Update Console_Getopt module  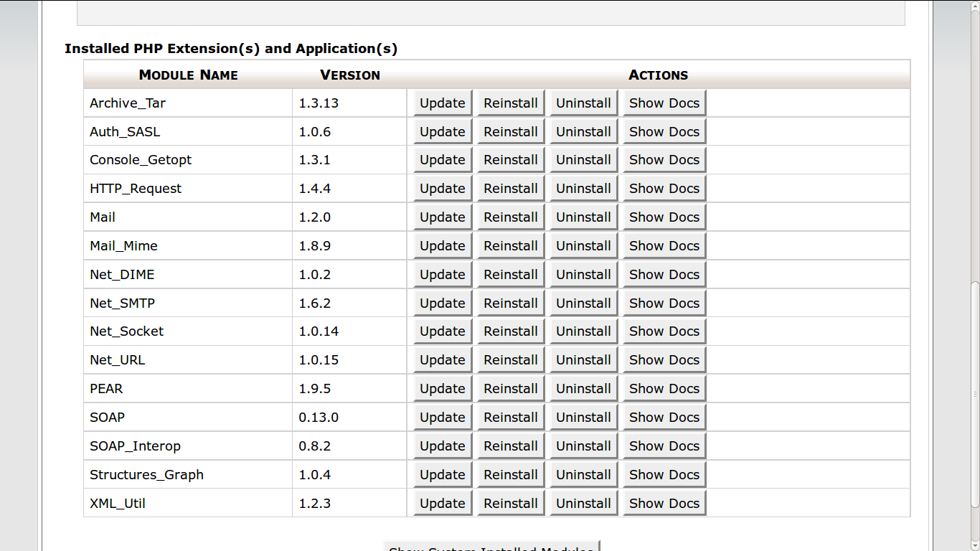coord(443,160)
